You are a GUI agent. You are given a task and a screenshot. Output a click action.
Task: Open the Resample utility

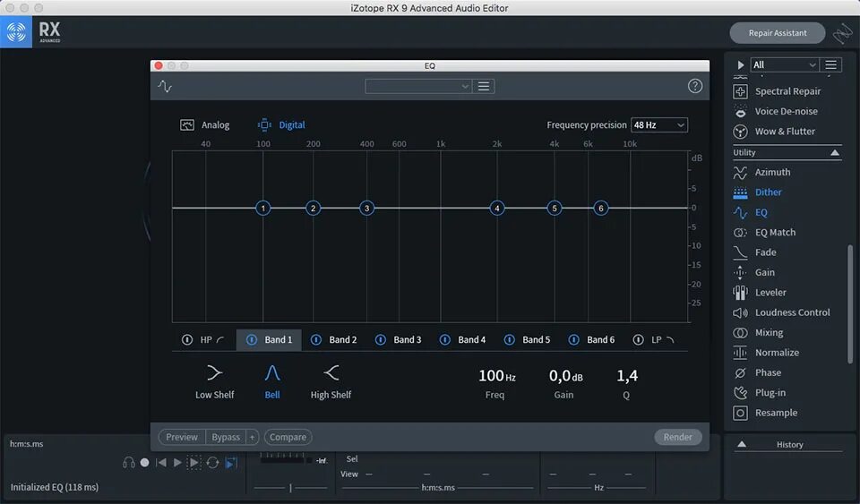point(765,413)
